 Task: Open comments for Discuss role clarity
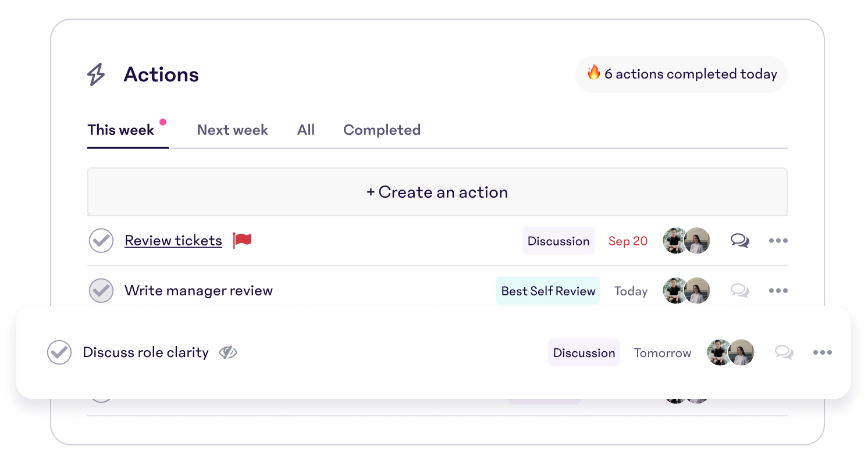[784, 352]
